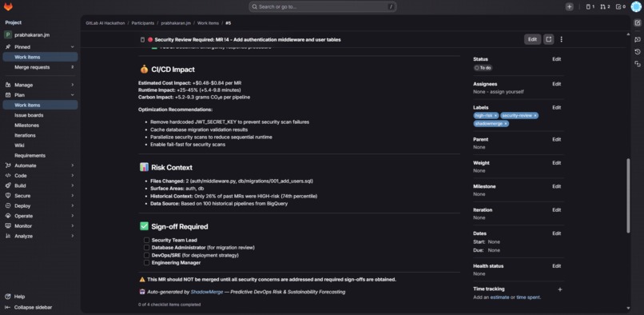Click the page vertical scrollbar thumb

point(627,196)
